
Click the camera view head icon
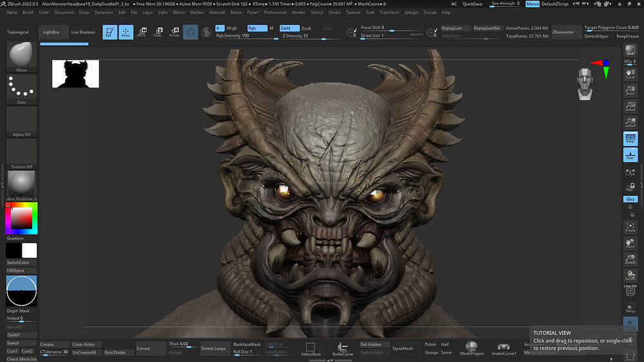click(585, 84)
